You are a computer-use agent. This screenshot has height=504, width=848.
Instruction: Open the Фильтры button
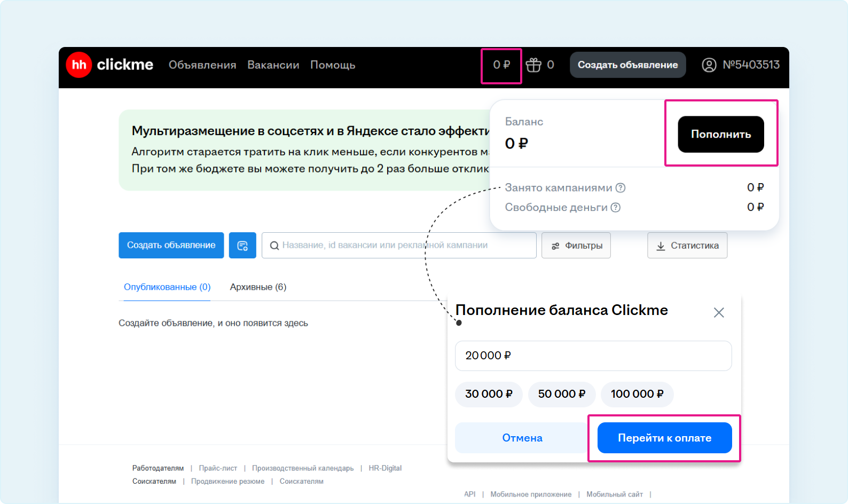(576, 246)
